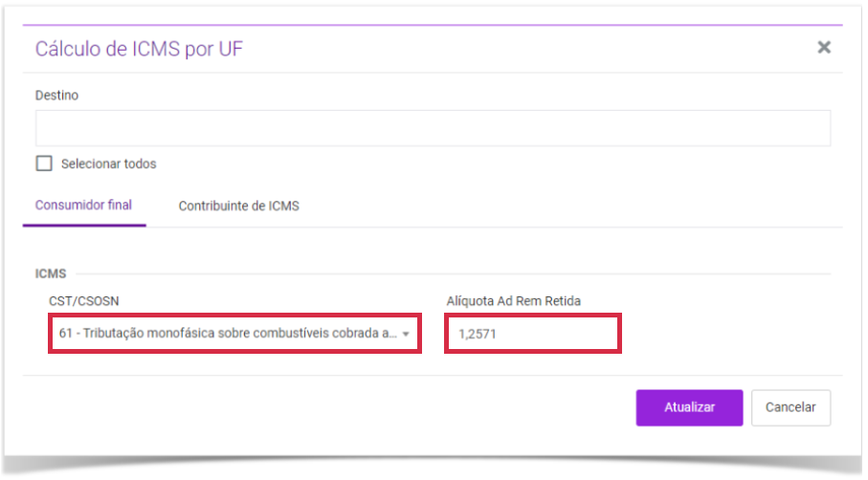The height and width of the screenshot is (480, 868).
Task: Click the caret arrow in CST/CSOSN field
Action: click(406, 334)
